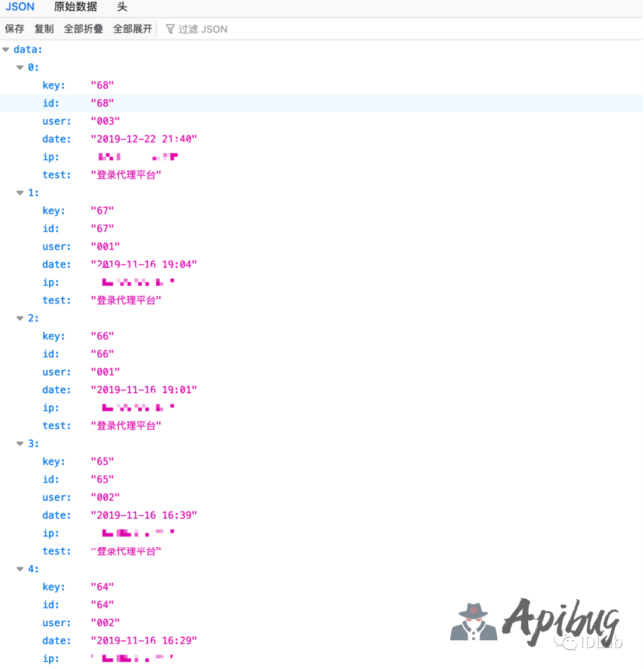
Task: Collapse array item 1 triangle
Action: tap(20, 193)
